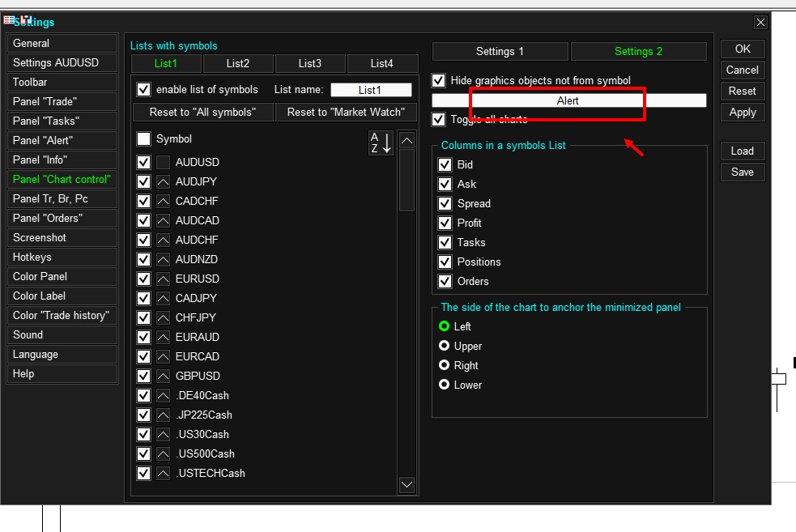The height and width of the screenshot is (532, 796).
Task: Uncheck Hide graphics objects not from symbol
Action: tap(438, 81)
